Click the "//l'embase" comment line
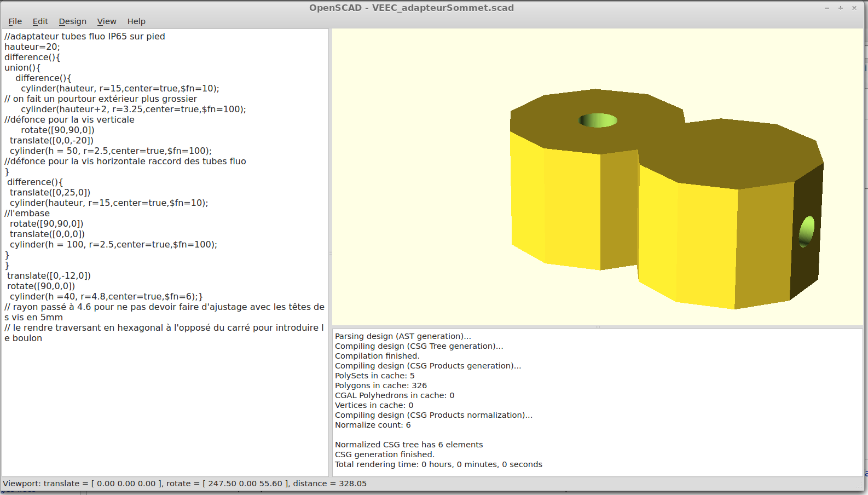The image size is (868, 495). point(27,214)
